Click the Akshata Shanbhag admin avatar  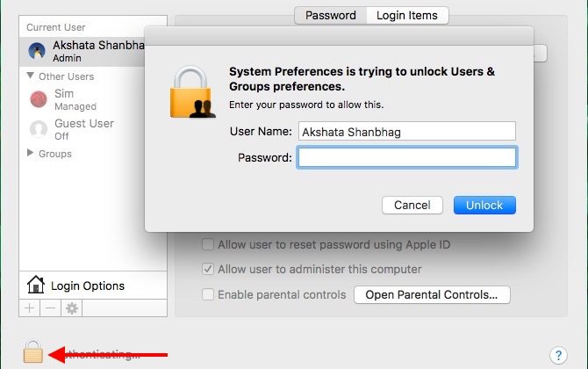point(39,50)
